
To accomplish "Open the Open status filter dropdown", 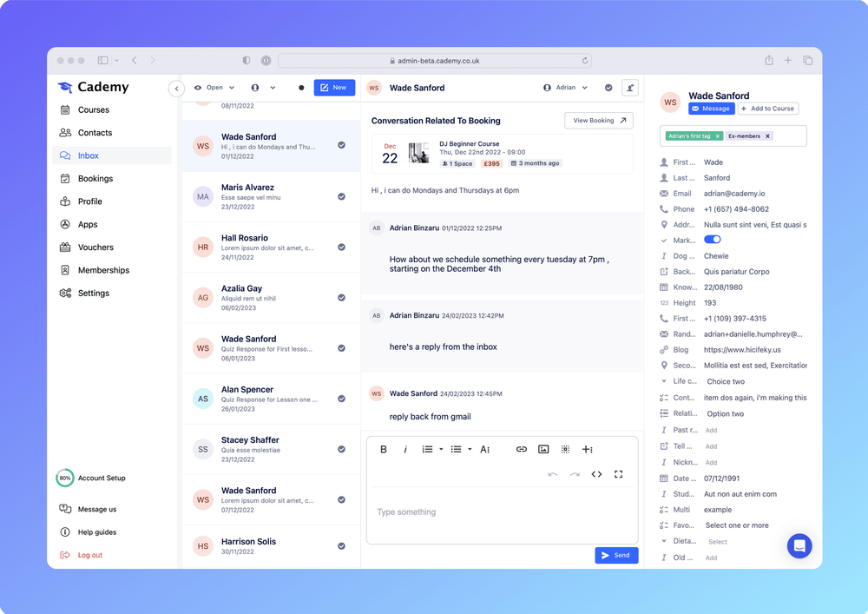I will tap(214, 88).
